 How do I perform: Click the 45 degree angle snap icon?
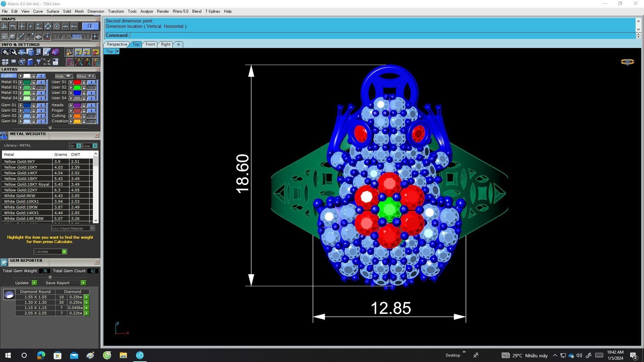30,36
